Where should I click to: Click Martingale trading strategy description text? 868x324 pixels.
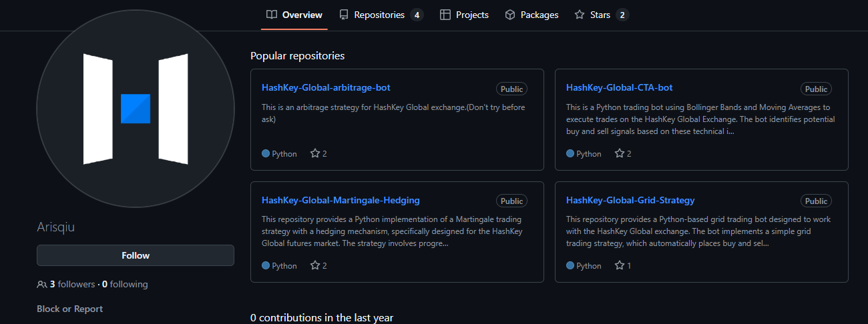(393, 231)
